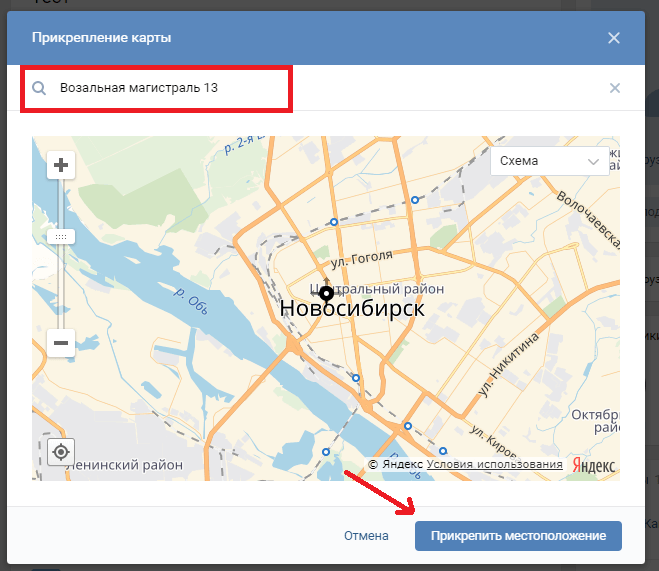
Task: Open the Условия использования link
Action: tap(494, 465)
